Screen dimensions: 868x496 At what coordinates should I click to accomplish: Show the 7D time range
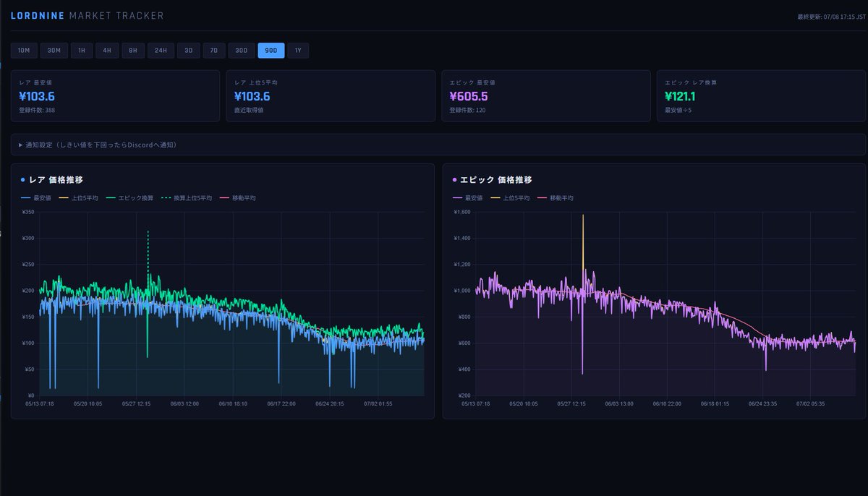point(213,51)
